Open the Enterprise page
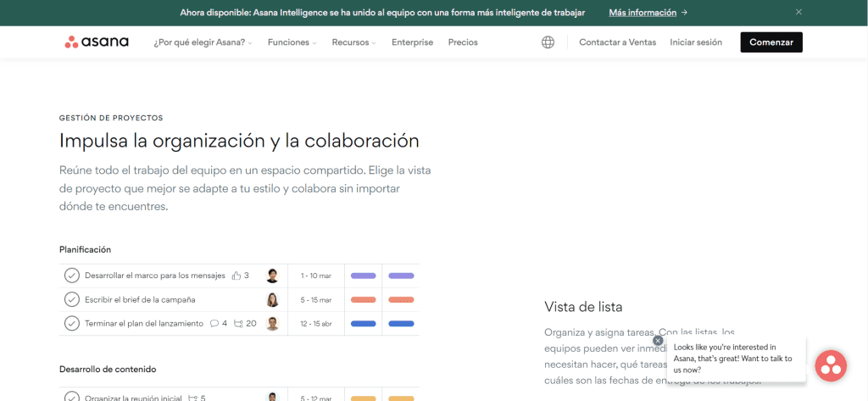The image size is (868, 401). [x=413, y=42]
